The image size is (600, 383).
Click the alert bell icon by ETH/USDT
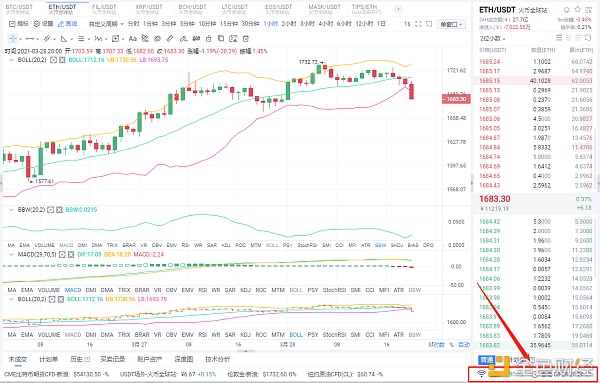[x=567, y=10]
